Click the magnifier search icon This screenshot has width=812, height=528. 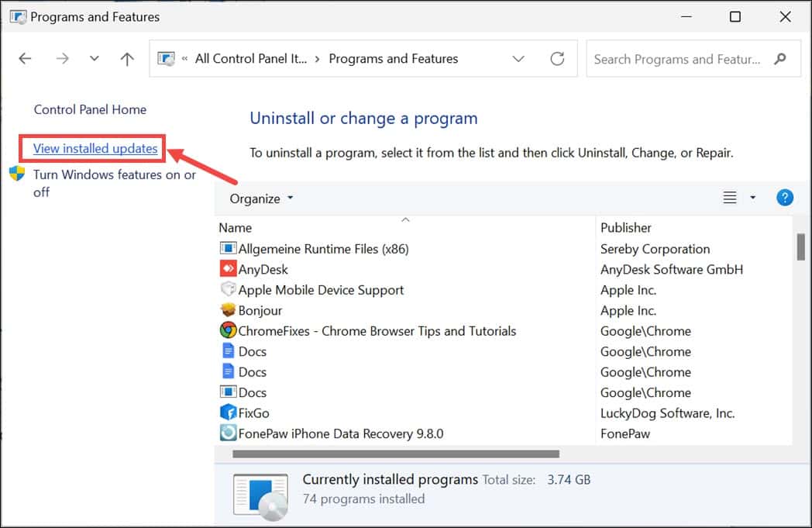(780, 59)
